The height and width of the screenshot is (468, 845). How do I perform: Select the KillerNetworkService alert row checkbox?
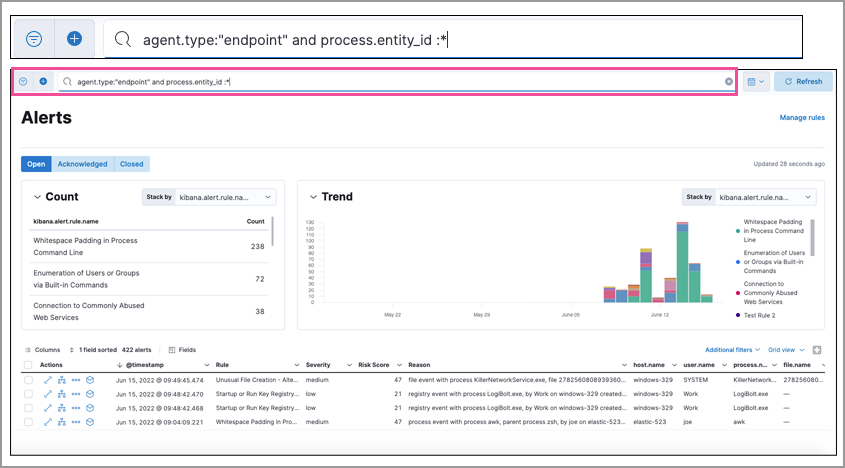pos(28,380)
